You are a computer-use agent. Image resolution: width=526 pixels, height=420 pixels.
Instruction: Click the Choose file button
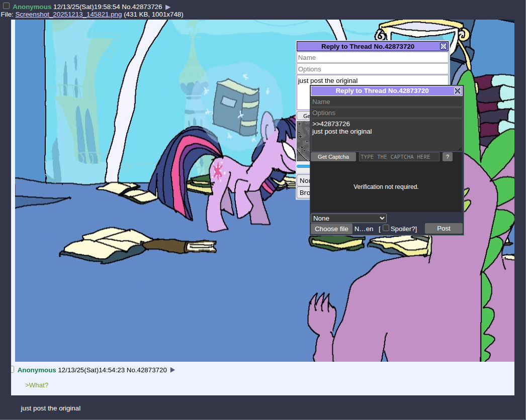pos(331,229)
